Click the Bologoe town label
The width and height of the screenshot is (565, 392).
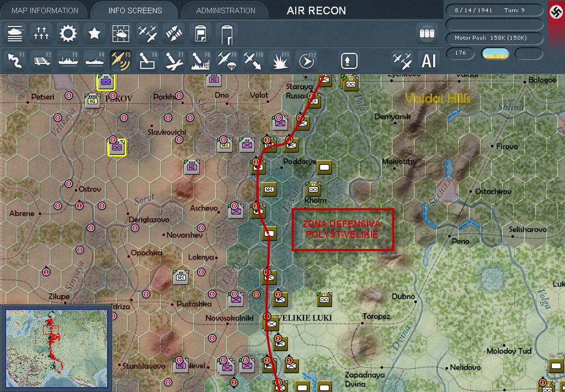543,80
